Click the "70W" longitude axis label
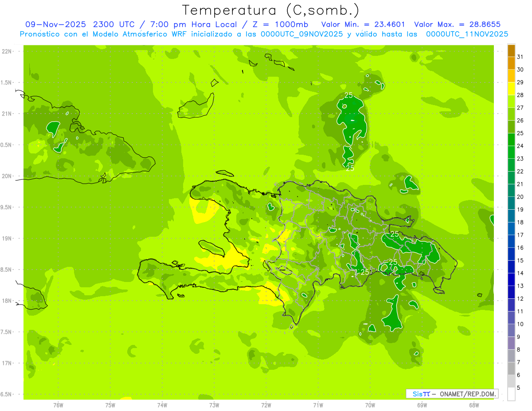532x411 pixels. pos(370,405)
